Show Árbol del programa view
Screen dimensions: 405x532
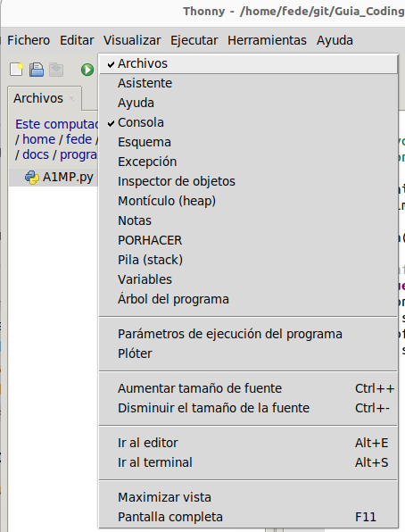point(248,299)
